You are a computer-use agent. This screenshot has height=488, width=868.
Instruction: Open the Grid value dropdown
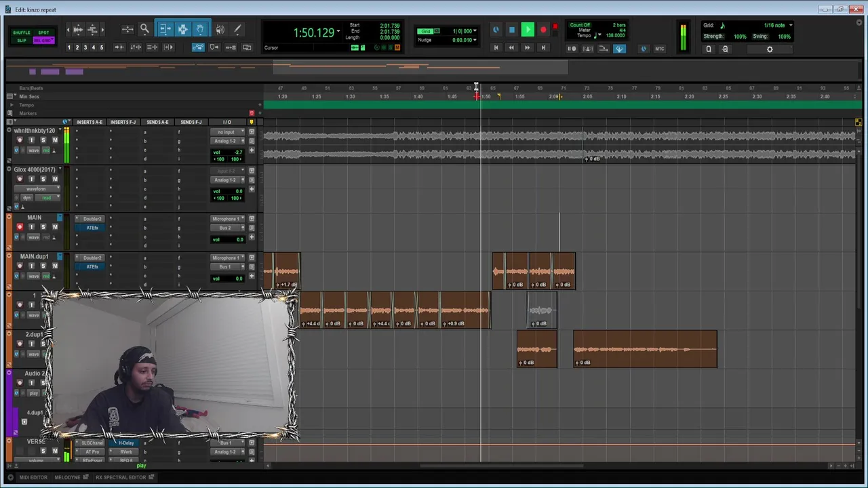475,31
